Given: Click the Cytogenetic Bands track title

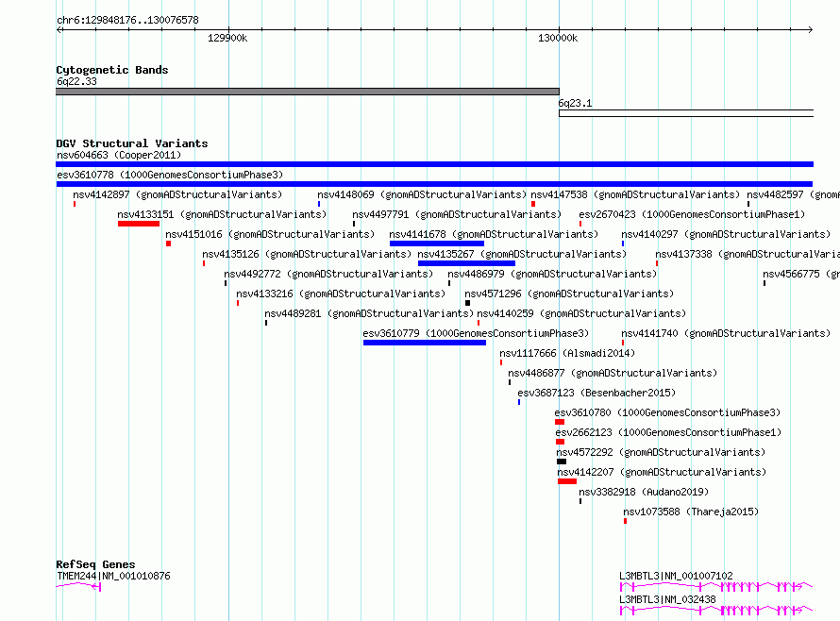Looking at the screenshot, I should coord(112,70).
